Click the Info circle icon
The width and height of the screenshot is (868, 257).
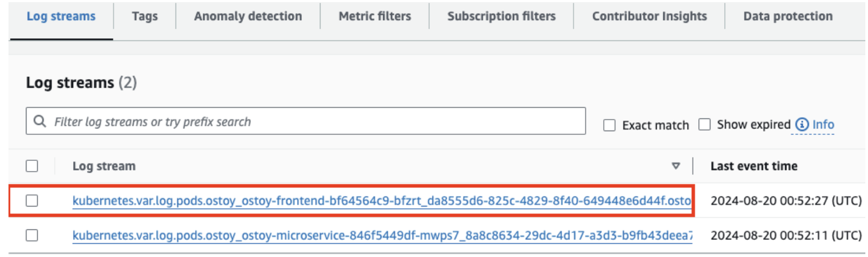802,124
